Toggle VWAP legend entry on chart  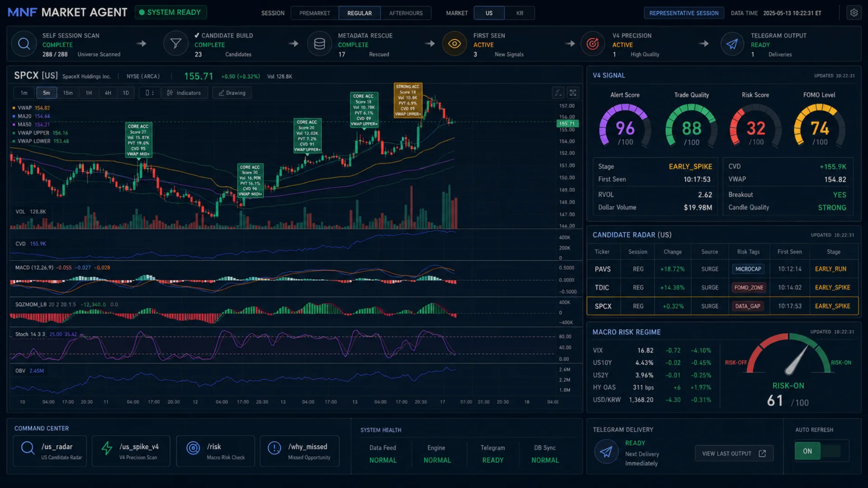pos(31,108)
